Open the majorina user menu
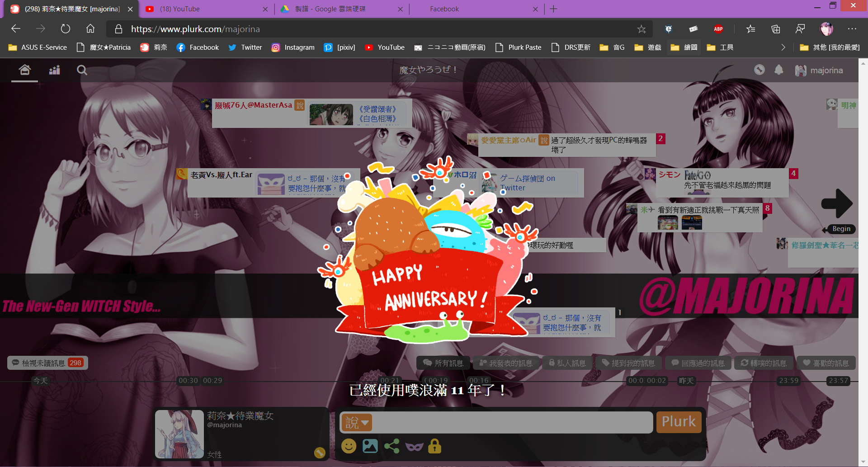Image resolution: width=868 pixels, height=467 pixels. (x=819, y=70)
